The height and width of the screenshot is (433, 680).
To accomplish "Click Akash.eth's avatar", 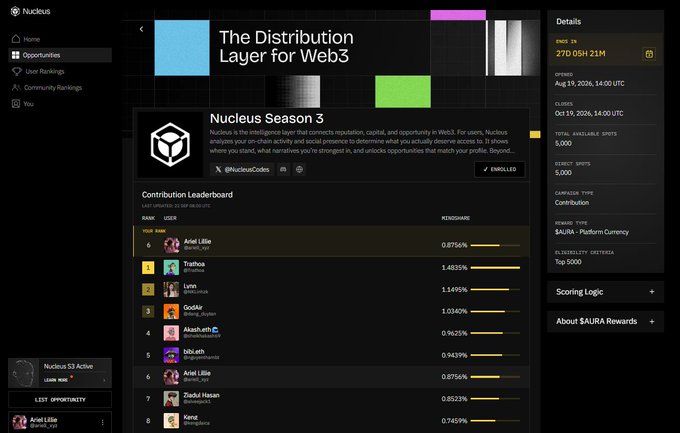I will click(x=171, y=333).
